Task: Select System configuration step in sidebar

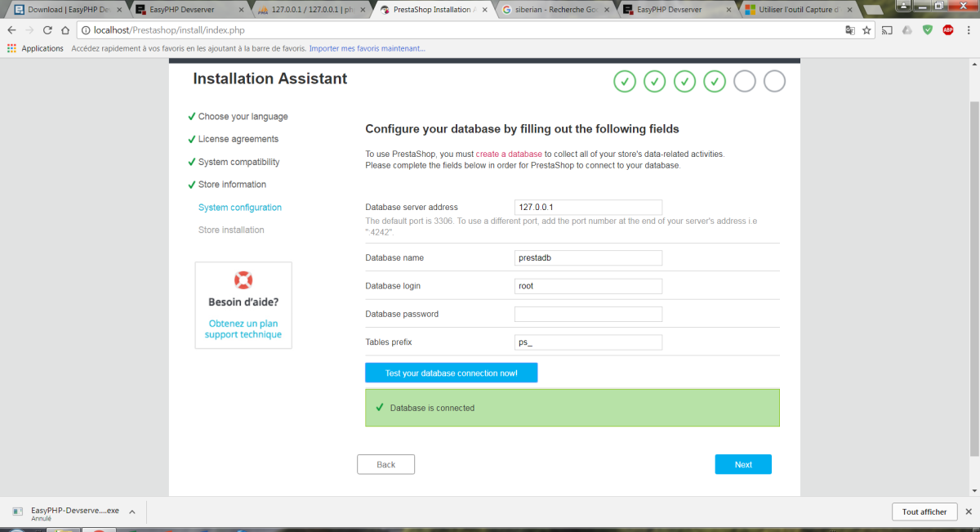Action: (240, 208)
